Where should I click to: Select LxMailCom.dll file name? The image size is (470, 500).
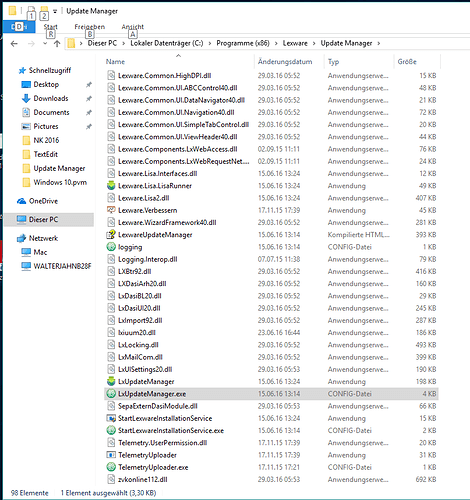(140, 357)
